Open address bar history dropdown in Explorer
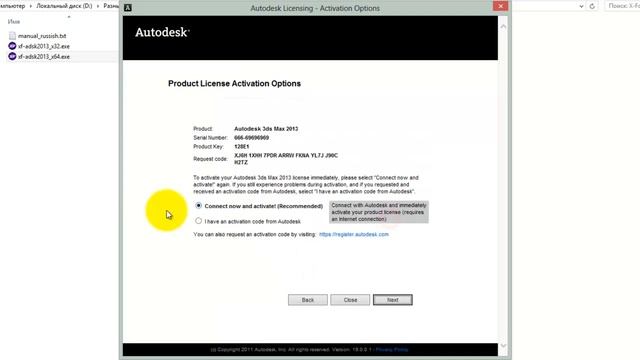 581,6
